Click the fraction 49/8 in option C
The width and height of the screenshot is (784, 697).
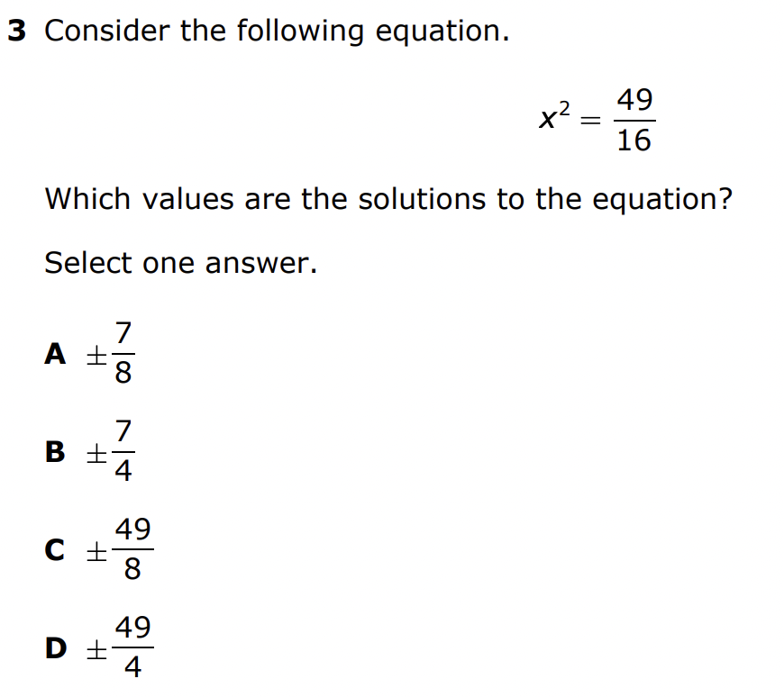[x=132, y=549]
